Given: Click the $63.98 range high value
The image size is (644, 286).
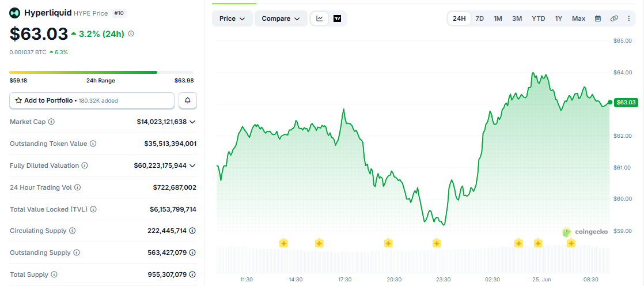Looking at the screenshot, I should (x=184, y=81).
